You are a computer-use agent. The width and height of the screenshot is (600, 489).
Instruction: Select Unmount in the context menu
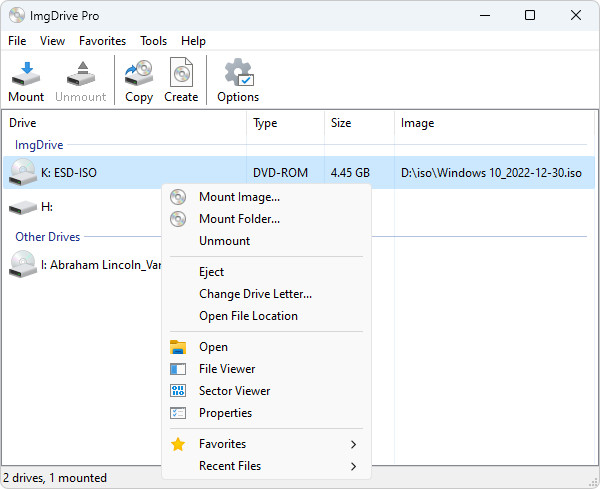pos(225,241)
